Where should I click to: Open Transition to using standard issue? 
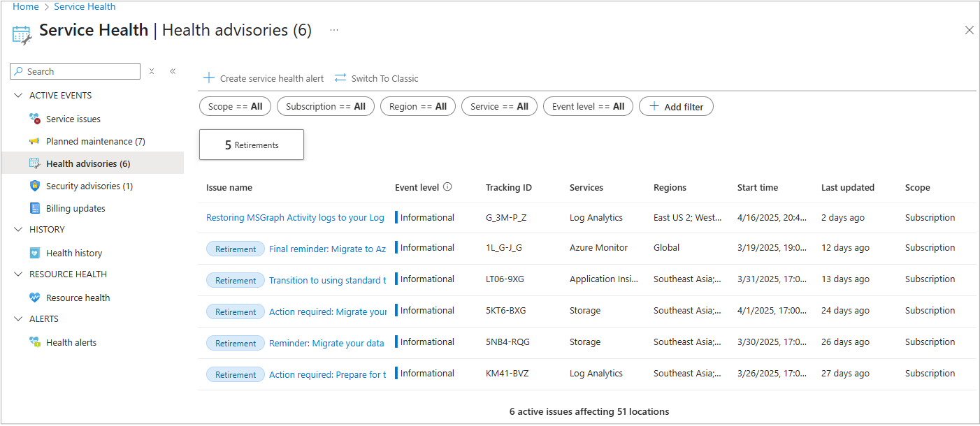click(327, 280)
